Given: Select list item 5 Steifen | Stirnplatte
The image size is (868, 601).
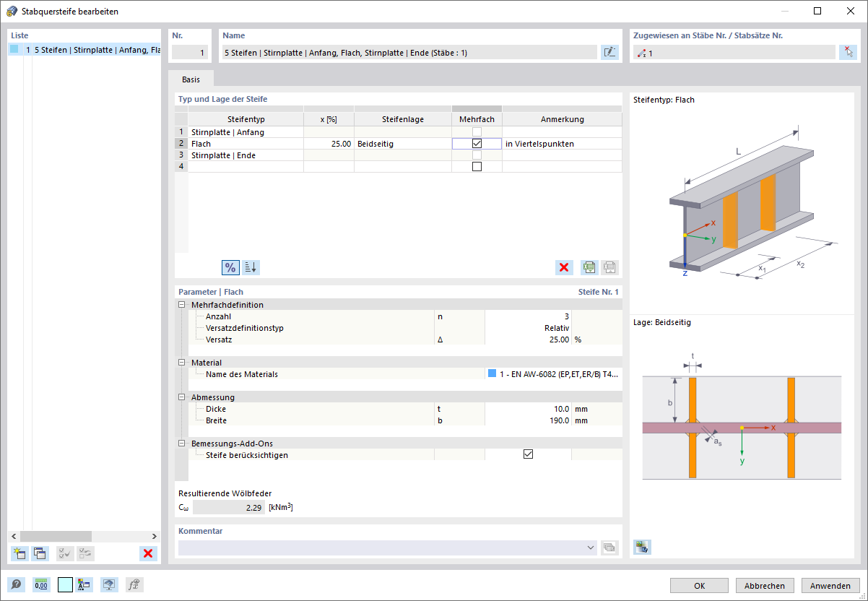Looking at the screenshot, I should (84, 50).
